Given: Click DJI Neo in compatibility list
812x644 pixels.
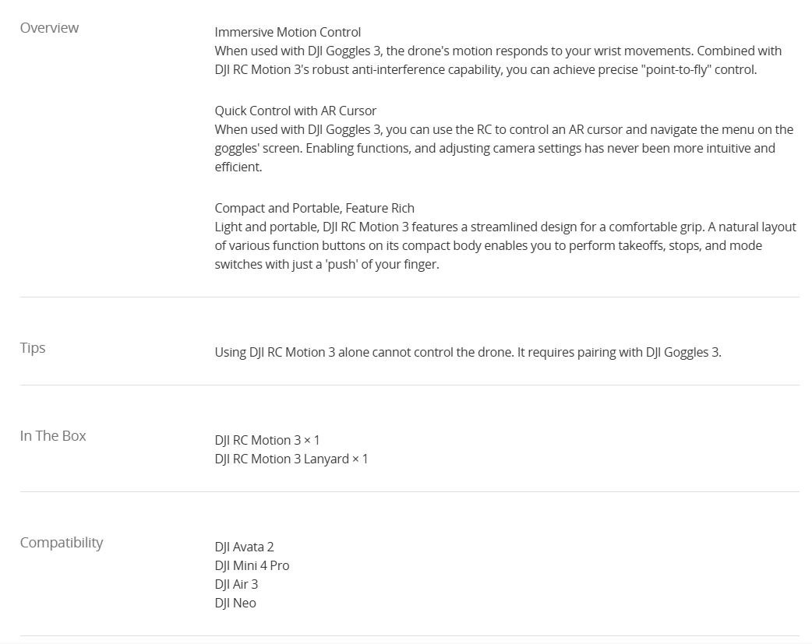Looking at the screenshot, I should coord(235,603).
